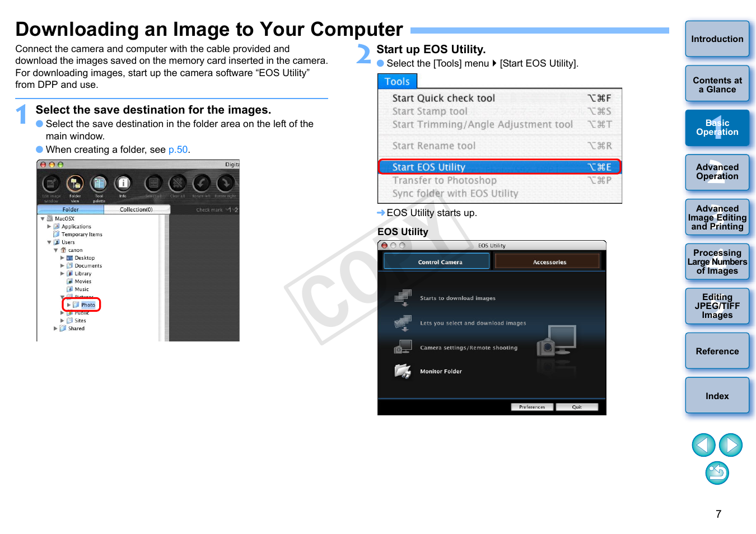Switch to the Folder tab
Screen dimensions: 756x534
pyautogui.click(x=71, y=209)
